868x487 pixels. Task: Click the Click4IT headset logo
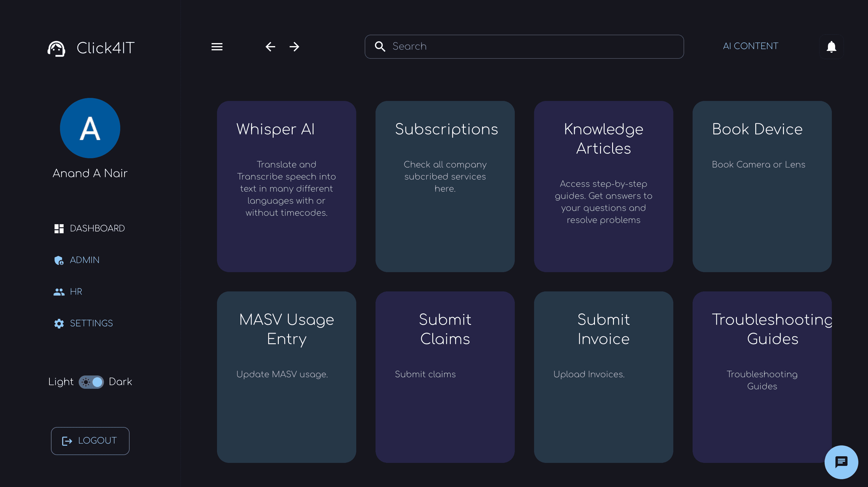pos(56,49)
